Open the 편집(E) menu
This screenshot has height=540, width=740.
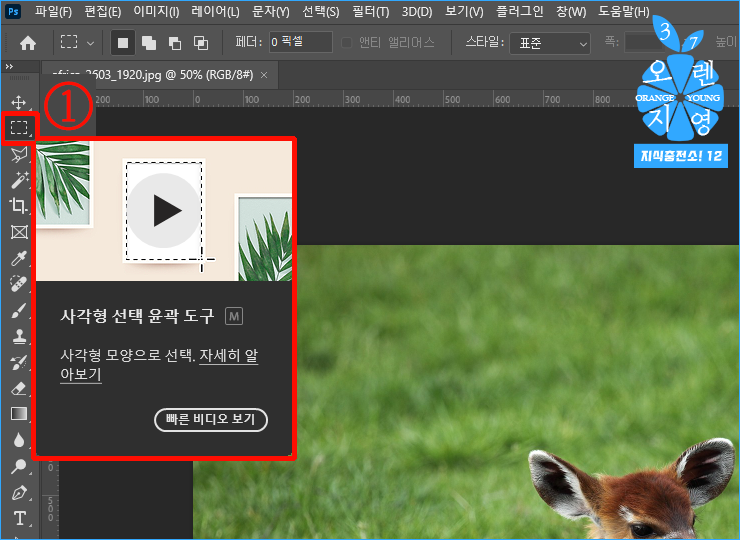(102, 11)
